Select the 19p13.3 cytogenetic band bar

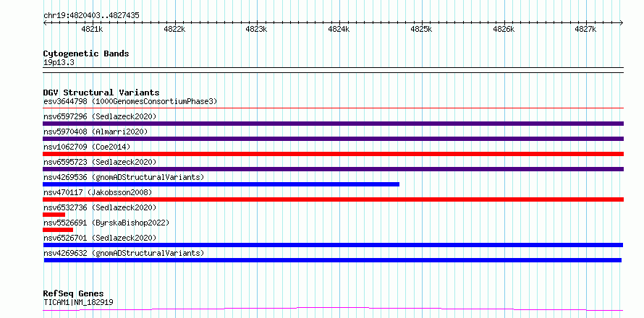coord(333,70)
